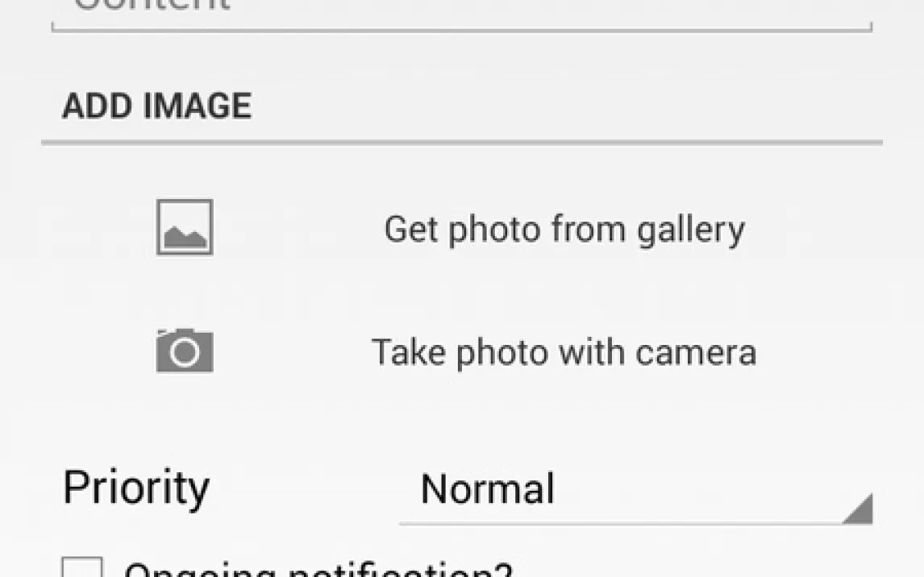Image resolution: width=924 pixels, height=577 pixels.
Task: Click the divider line beneath ADD IMAGE
Action: pyautogui.click(x=461, y=143)
